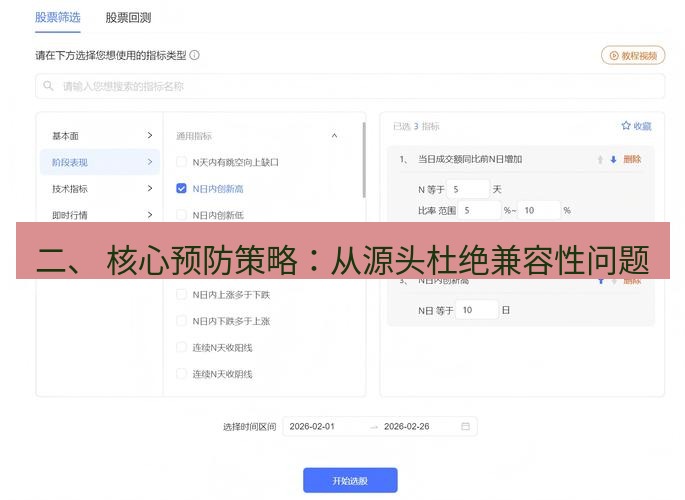Uncheck the N日内创新高 checkbox
The width and height of the screenshot is (685, 500).
coord(181,188)
